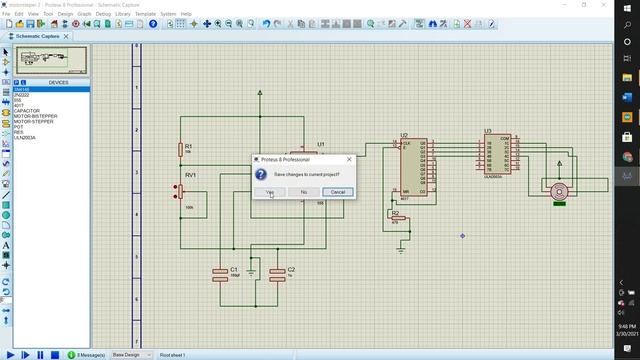Image resolution: width=640 pixels, height=360 pixels.
Task: Click the Home page house icon
Action: click(54, 24)
